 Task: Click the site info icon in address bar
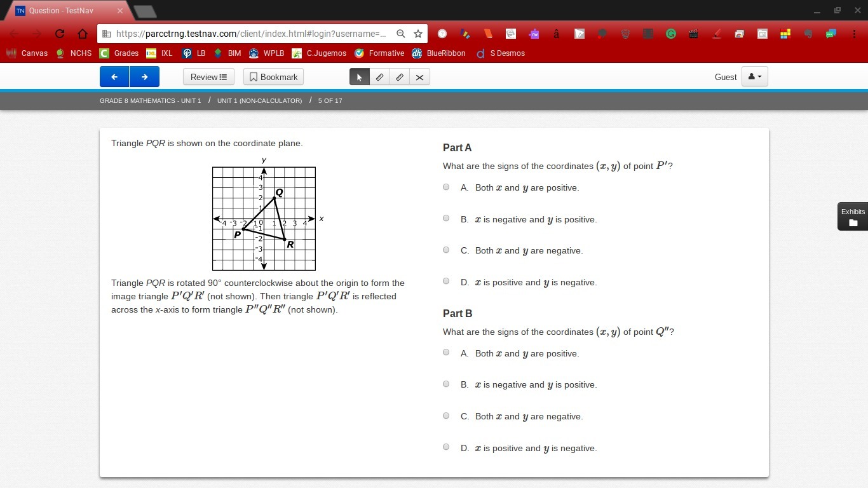pyautogui.click(x=107, y=34)
